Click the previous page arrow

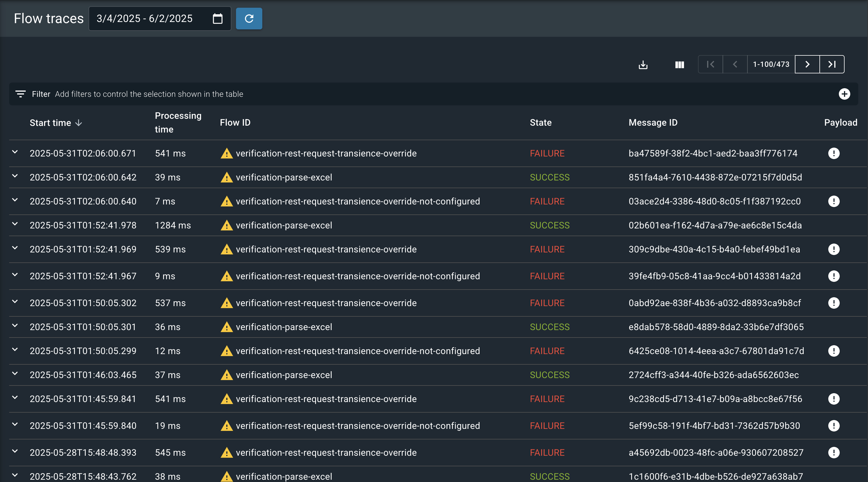735,64
